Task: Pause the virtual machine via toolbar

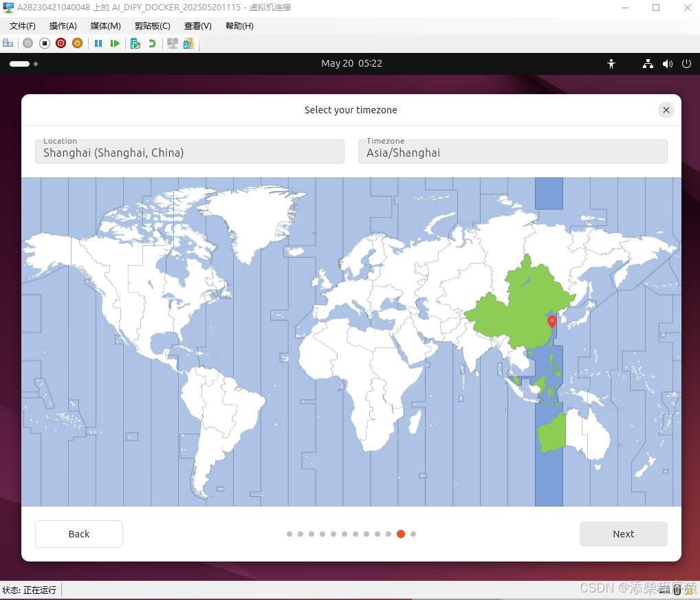Action: pos(98,43)
